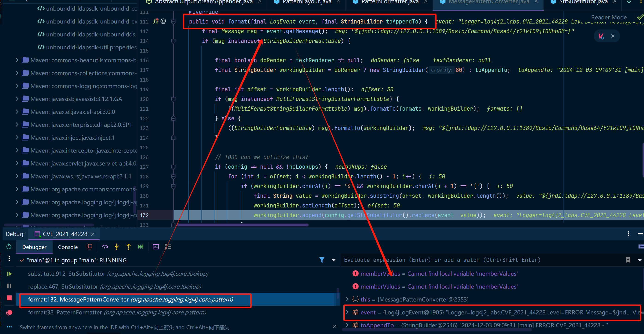Image resolution: width=644 pixels, height=334 pixels.
Task: Click the ellipsis icon at debug sidebar bottom
Action: (x=9, y=327)
